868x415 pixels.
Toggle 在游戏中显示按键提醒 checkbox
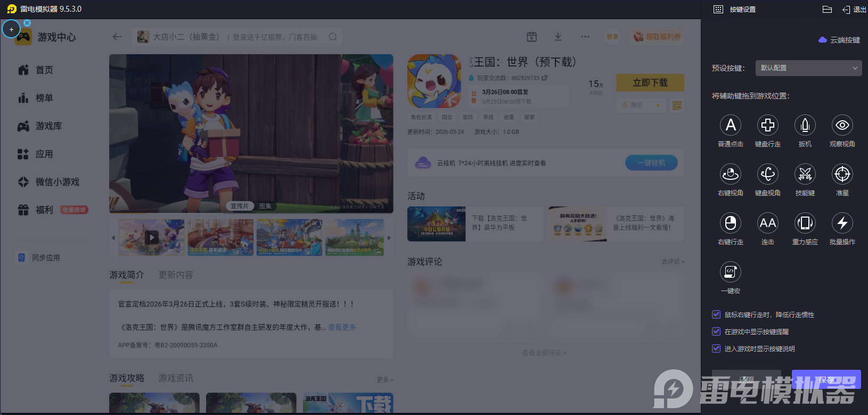click(716, 331)
